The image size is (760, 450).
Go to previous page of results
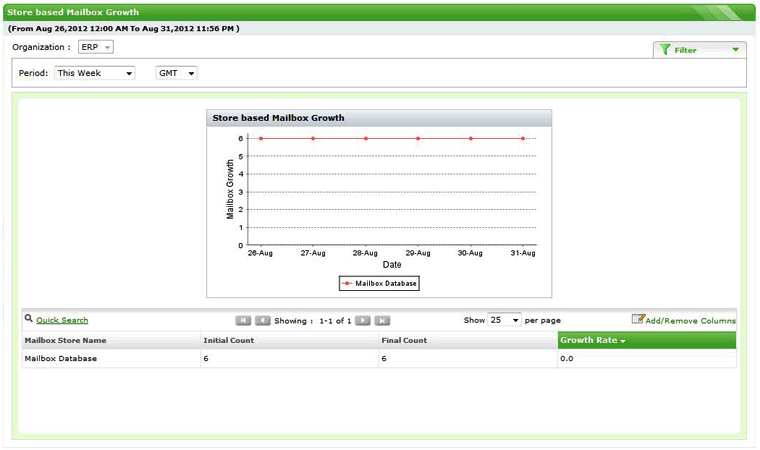pyautogui.click(x=262, y=321)
